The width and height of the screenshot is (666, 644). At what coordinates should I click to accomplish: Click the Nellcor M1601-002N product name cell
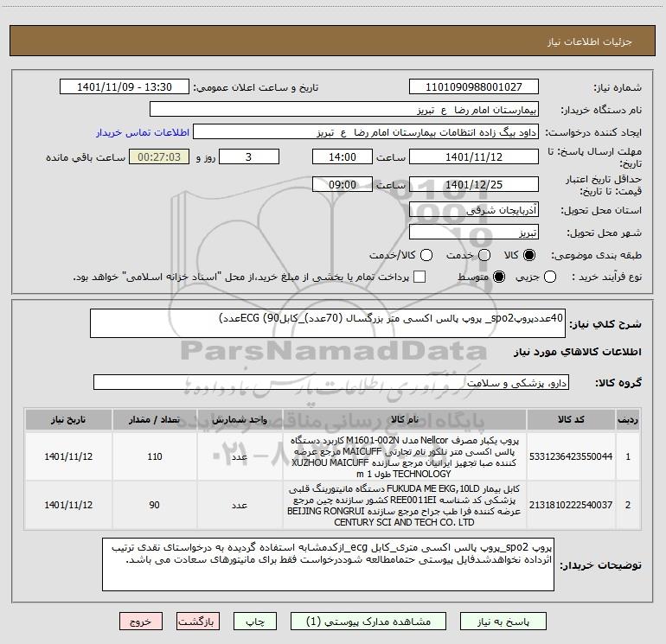(405, 456)
